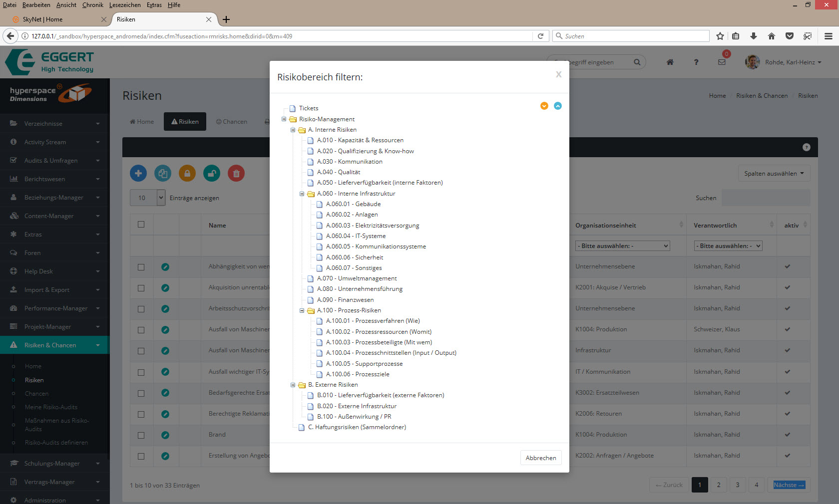839x504 pixels.
Task: Click the orange lock icon
Action: click(187, 173)
